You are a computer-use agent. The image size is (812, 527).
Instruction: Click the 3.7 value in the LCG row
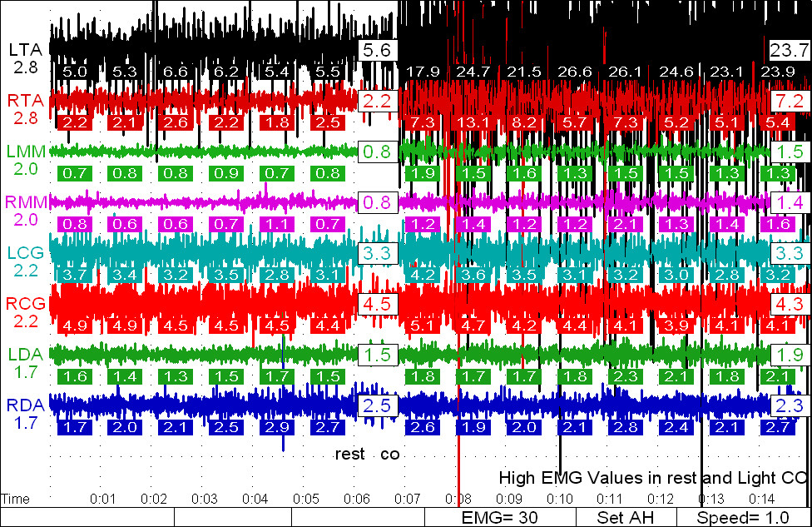click(75, 276)
